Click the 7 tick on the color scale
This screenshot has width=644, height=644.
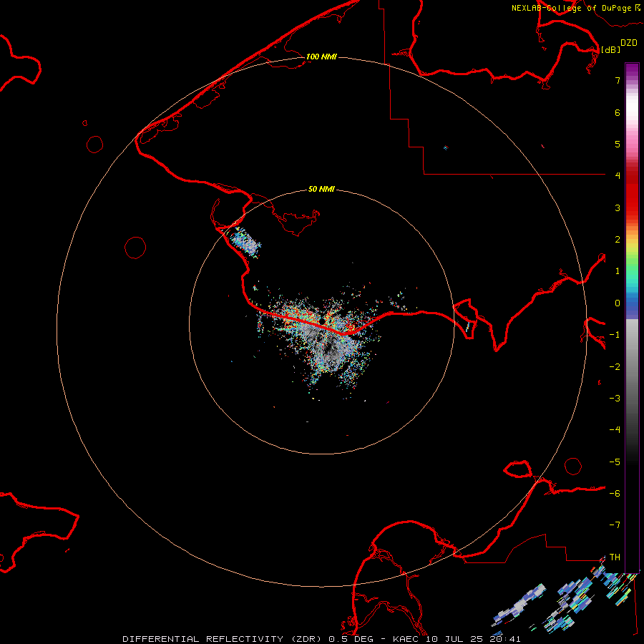pyautogui.click(x=618, y=80)
